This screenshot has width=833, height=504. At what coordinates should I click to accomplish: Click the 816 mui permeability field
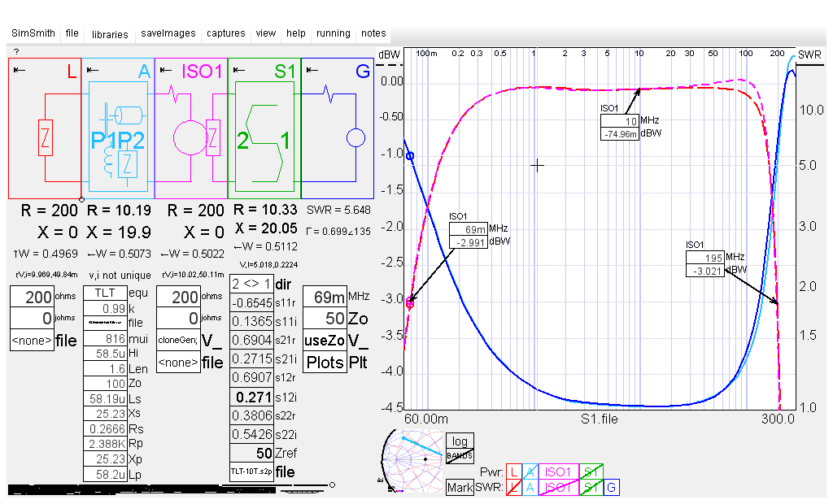tap(105, 338)
